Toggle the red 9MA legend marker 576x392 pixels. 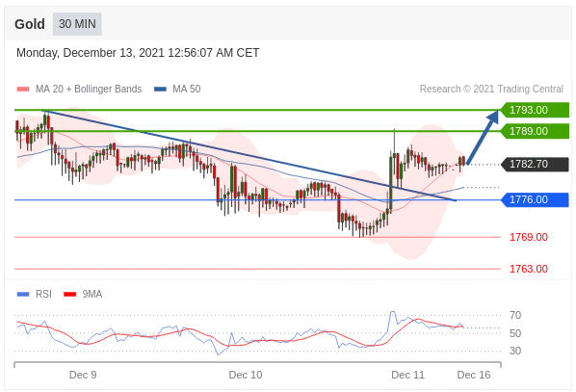click(69, 294)
